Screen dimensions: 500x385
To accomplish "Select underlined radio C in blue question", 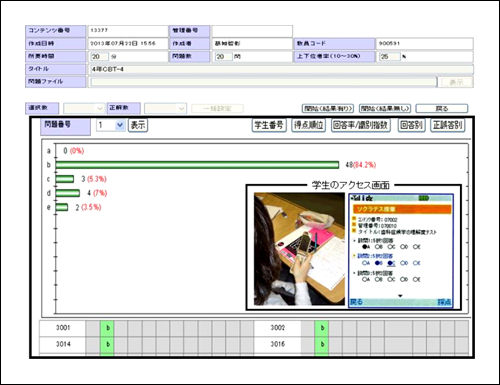I will 391,263.
